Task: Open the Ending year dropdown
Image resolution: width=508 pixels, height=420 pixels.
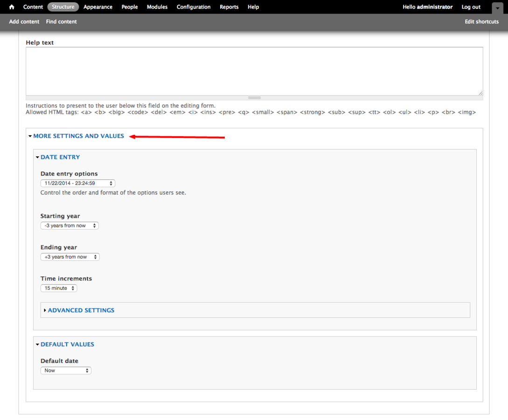Action: 70,257
